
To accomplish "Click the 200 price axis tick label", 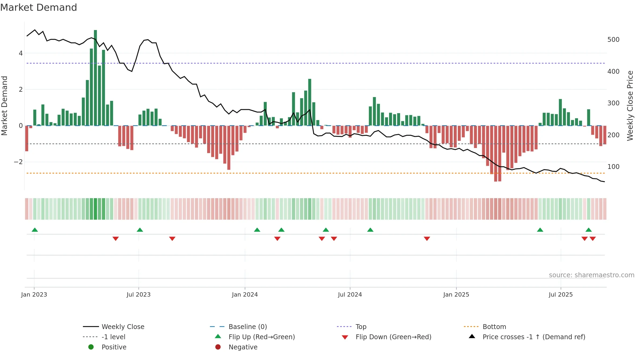I will [x=613, y=135].
